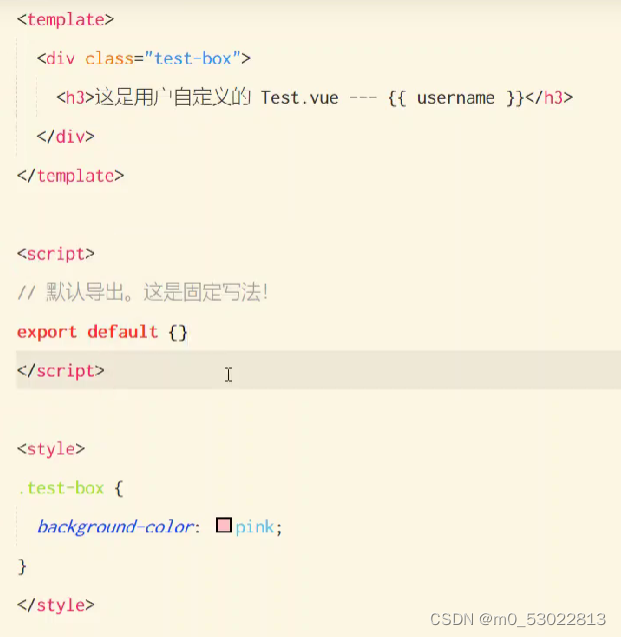Click the username interpolation expression

[x=456, y=98]
